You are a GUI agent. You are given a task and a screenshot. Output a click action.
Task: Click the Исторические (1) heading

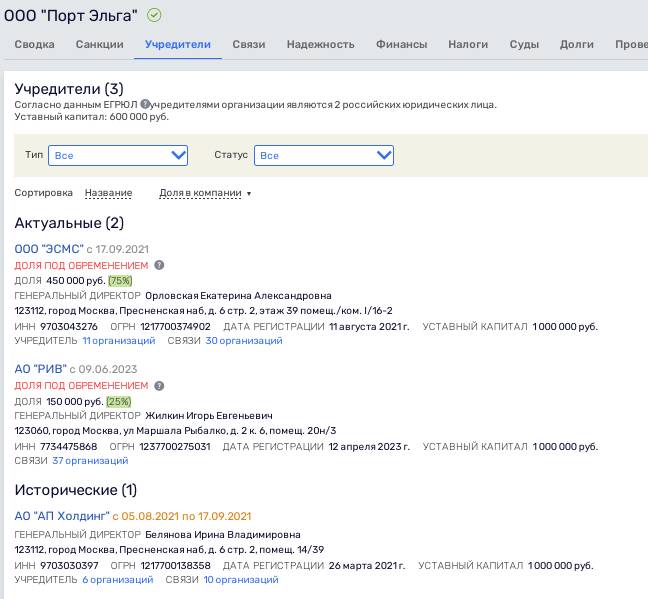pyautogui.click(x=76, y=490)
